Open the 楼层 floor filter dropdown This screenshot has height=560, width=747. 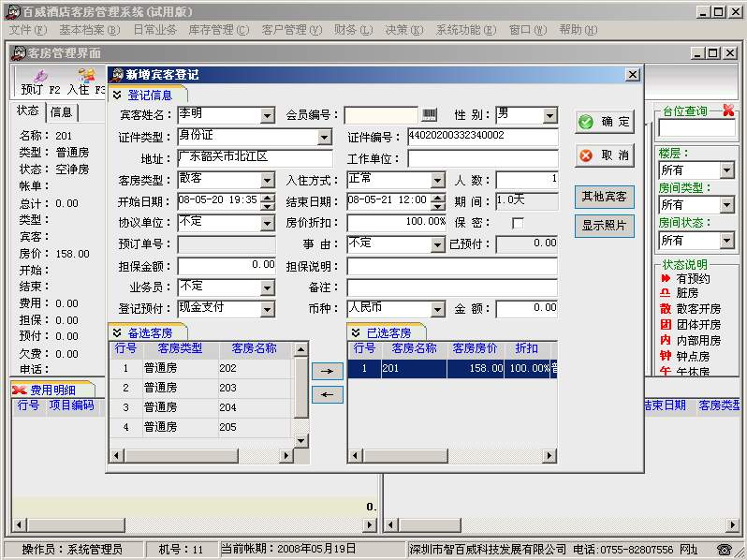(726, 170)
